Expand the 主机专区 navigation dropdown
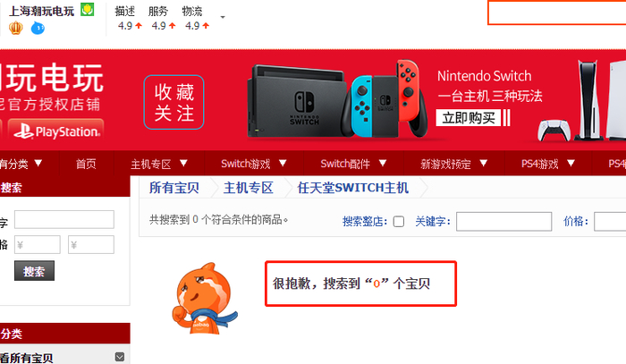The width and height of the screenshot is (626, 364). click(x=183, y=163)
